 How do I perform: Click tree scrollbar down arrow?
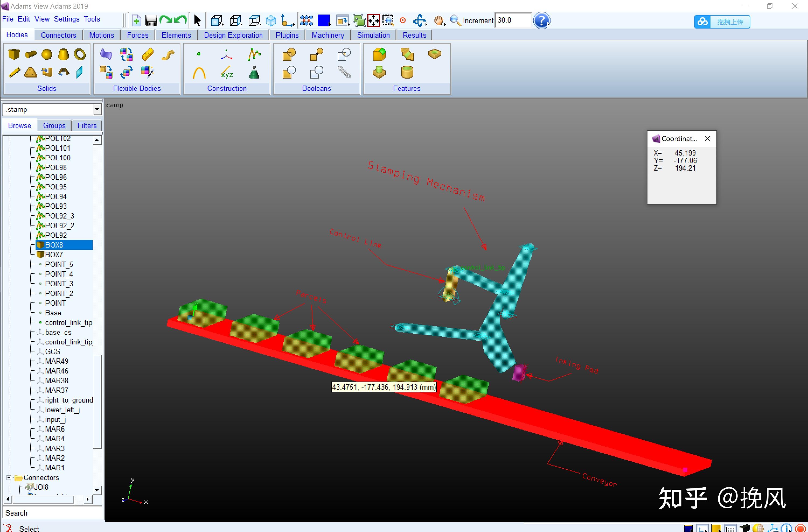coord(97,490)
